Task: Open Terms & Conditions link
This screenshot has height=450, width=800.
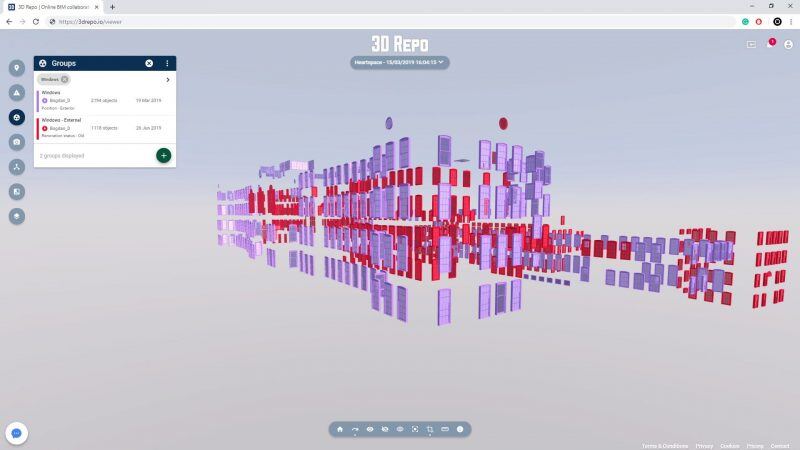Action: coord(665,446)
